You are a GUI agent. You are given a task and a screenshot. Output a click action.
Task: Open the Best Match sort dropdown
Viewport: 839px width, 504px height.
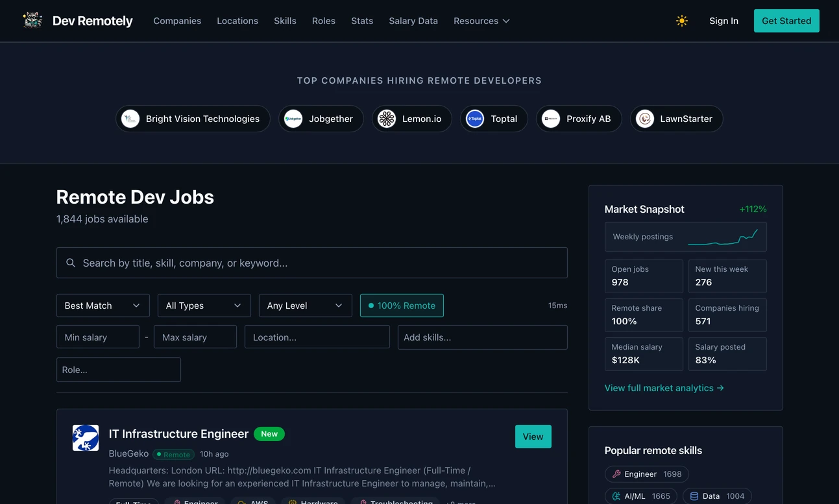coord(103,306)
